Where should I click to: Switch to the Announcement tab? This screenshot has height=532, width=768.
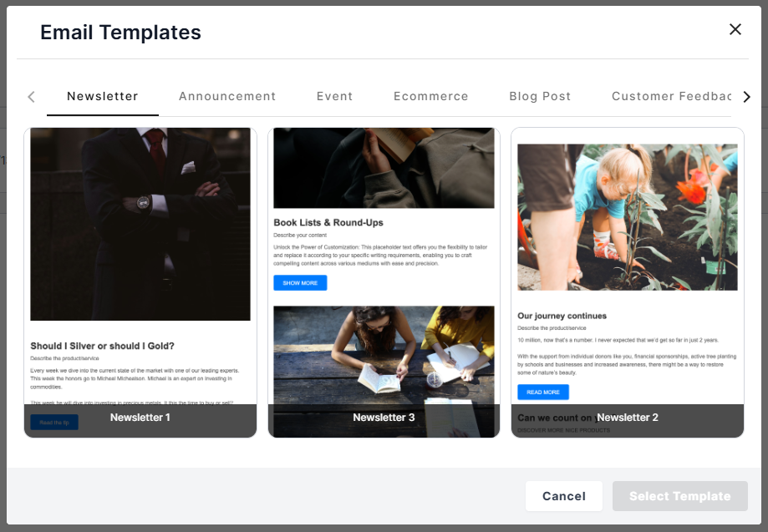point(227,96)
